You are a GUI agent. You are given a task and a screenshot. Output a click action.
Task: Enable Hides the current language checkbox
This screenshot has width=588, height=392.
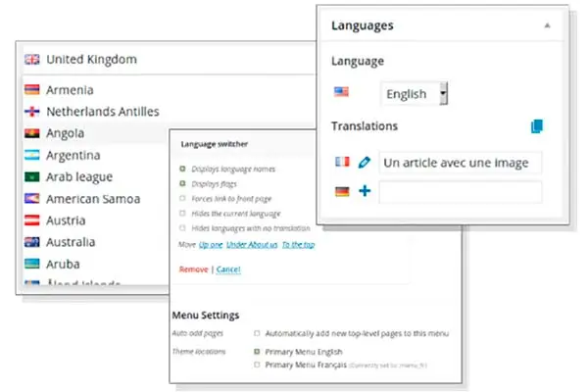(182, 213)
